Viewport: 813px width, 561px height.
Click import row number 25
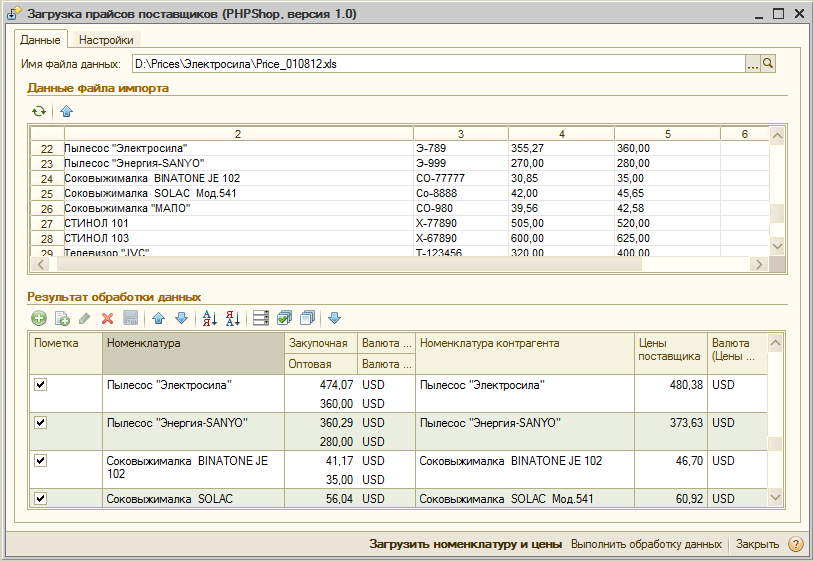click(47, 193)
